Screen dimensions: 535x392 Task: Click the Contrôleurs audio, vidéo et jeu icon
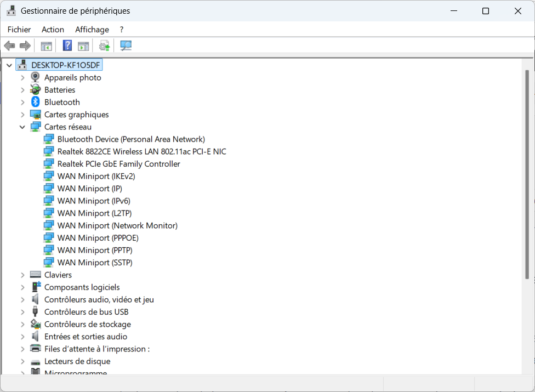coord(35,299)
